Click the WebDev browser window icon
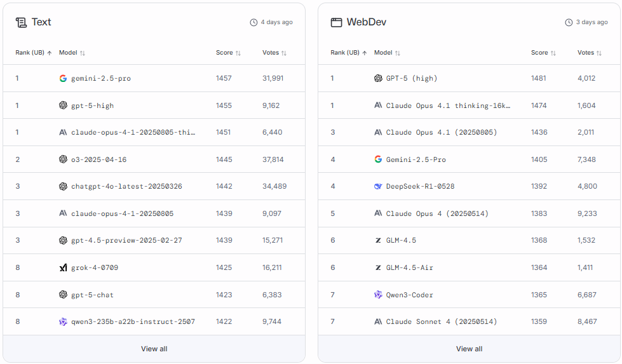Viewport: 622px width, 364px height. pyautogui.click(x=336, y=23)
